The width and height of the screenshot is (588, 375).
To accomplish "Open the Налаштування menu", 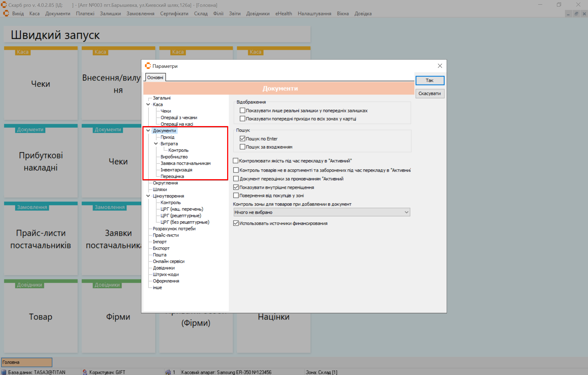I will (314, 14).
